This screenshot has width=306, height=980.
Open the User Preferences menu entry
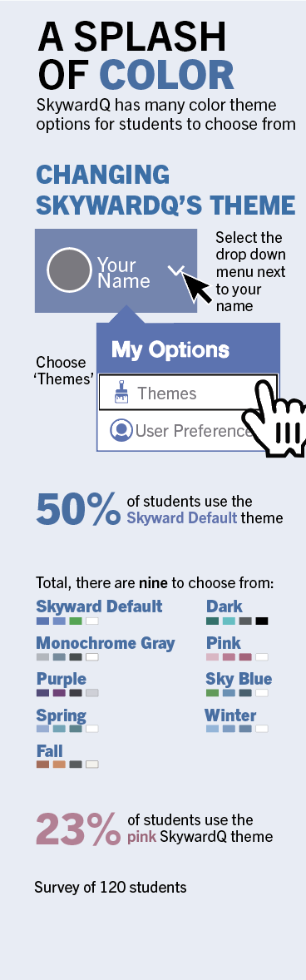(181, 431)
